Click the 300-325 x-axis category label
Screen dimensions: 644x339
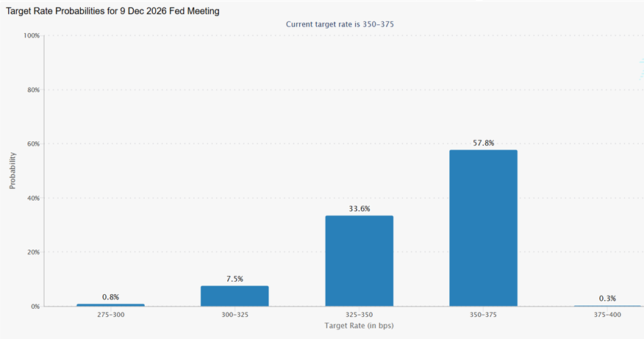coord(235,314)
